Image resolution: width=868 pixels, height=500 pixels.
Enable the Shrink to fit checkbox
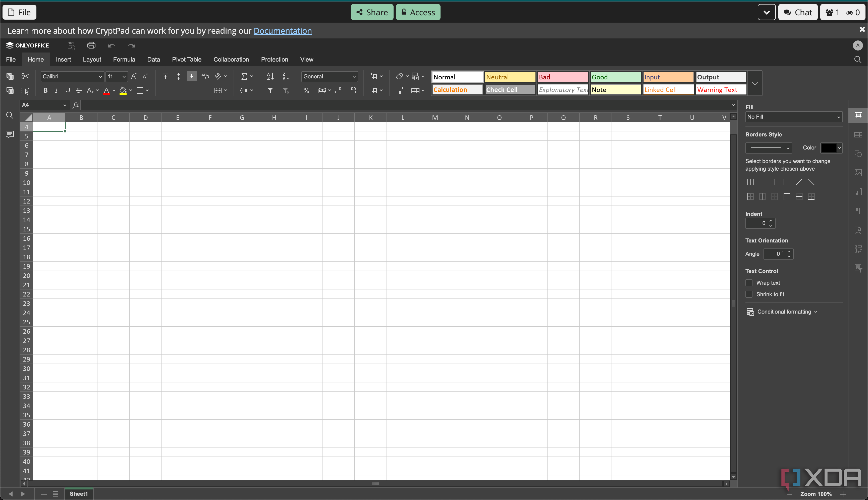pyautogui.click(x=749, y=294)
